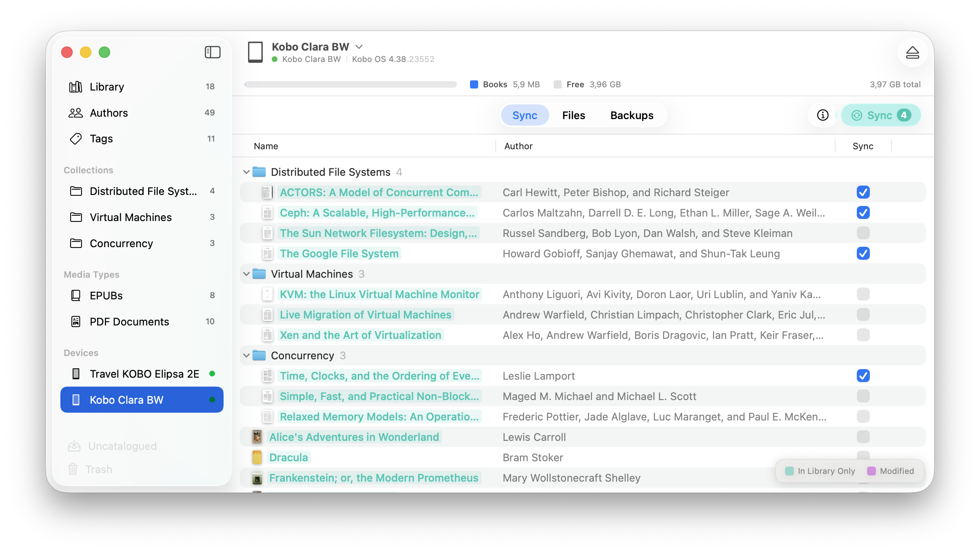
Task: Click the Trash bin icon
Action: [73, 469]
